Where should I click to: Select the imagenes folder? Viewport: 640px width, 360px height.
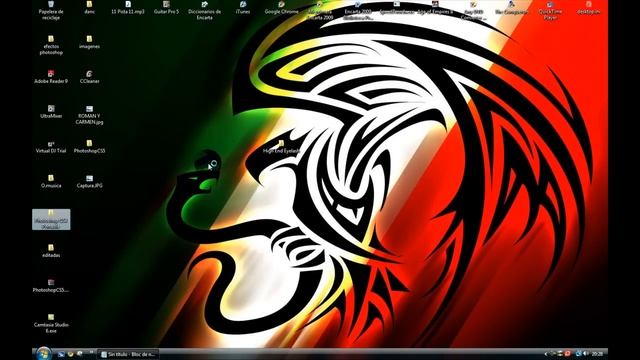89,42
